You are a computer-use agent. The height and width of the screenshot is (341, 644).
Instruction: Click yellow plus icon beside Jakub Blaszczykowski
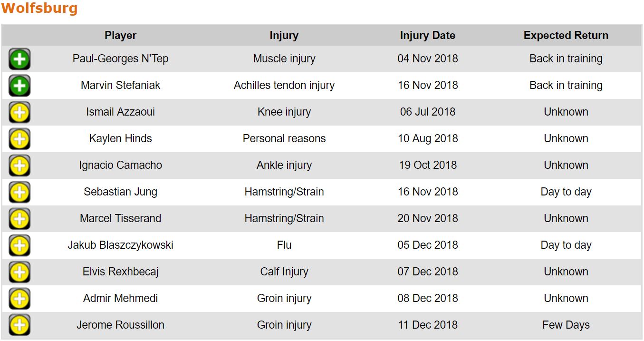pos(19,246)
